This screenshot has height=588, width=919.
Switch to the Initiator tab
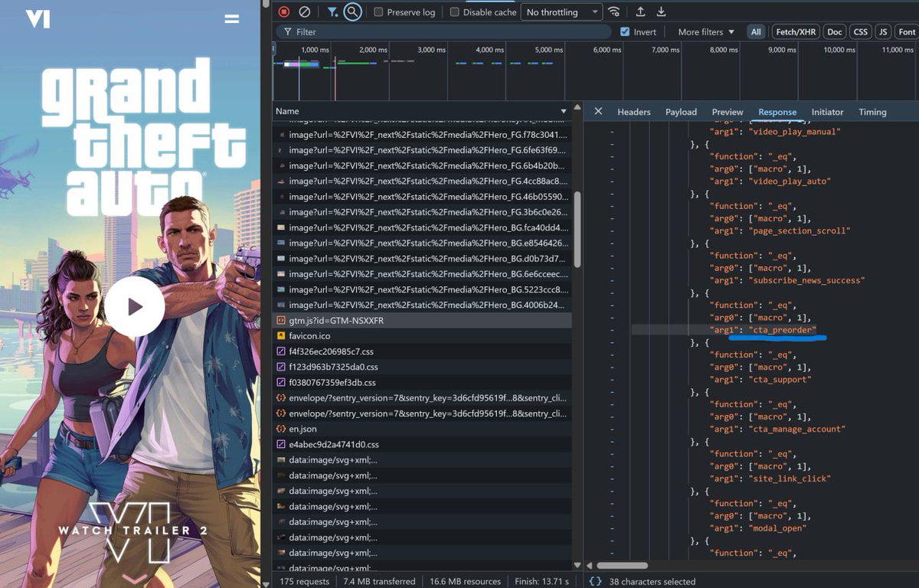tap(827, 112)
